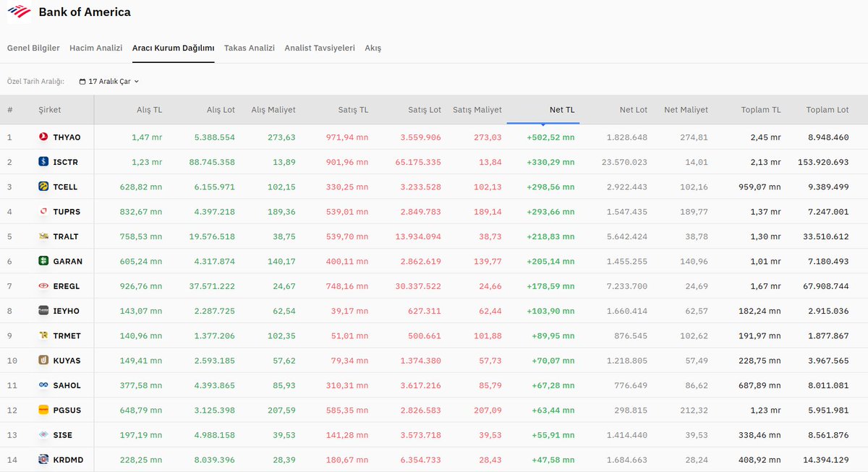This screenshot has width=868, height=472.
Task: Click ISCTR Alış Lot value 88.745.358
Action: [x=210, y=162]
